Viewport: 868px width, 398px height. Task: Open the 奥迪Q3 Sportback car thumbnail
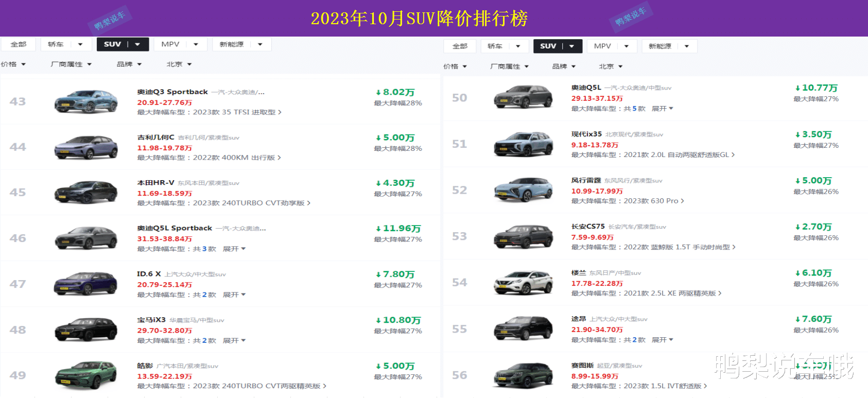[x=86, y=101]
